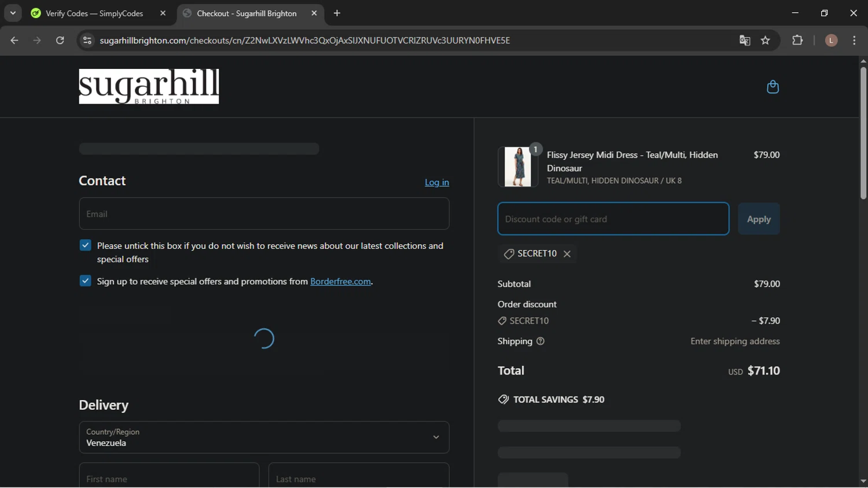Screen dimensions: 868x488
Task: Bookmark this page with star icon
Action: pyautogui.click(x=766, y=41)
